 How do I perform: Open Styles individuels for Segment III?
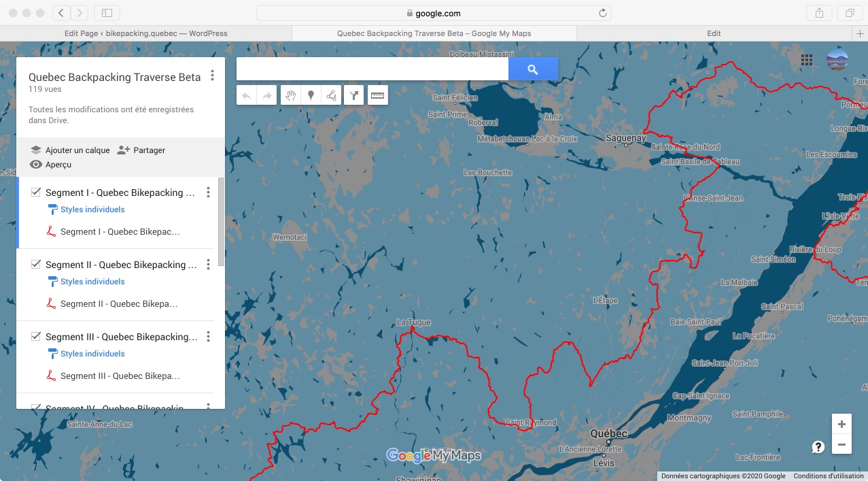92,354
